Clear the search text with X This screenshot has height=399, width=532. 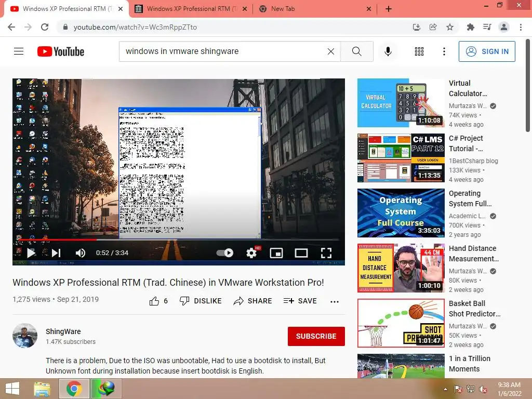[331, 51]
